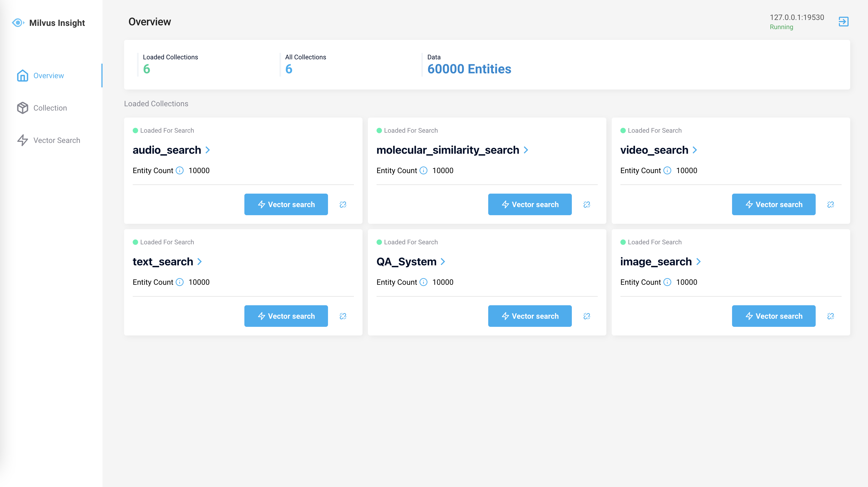Click the Entity Count info icon for image_search
The image size is (868, 487).
[667, 282]
